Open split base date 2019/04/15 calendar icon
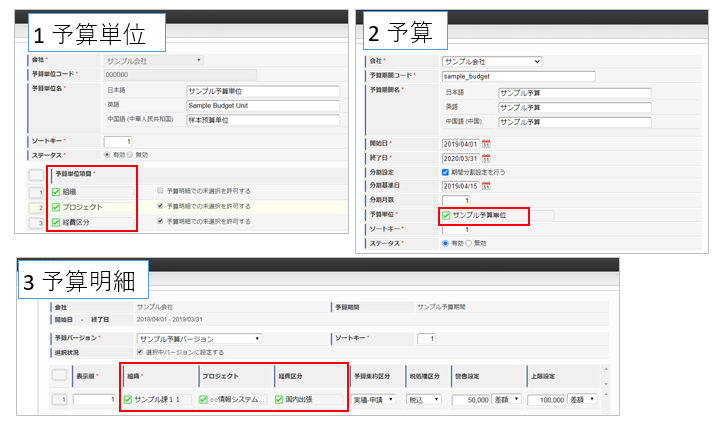Screen dimensions: 718x427 coord(486,186)
